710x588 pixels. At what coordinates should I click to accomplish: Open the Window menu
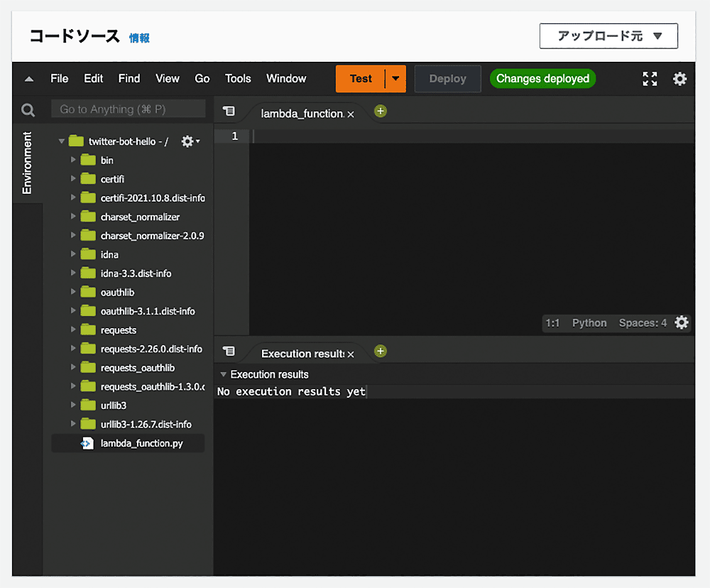coord(286,79)
